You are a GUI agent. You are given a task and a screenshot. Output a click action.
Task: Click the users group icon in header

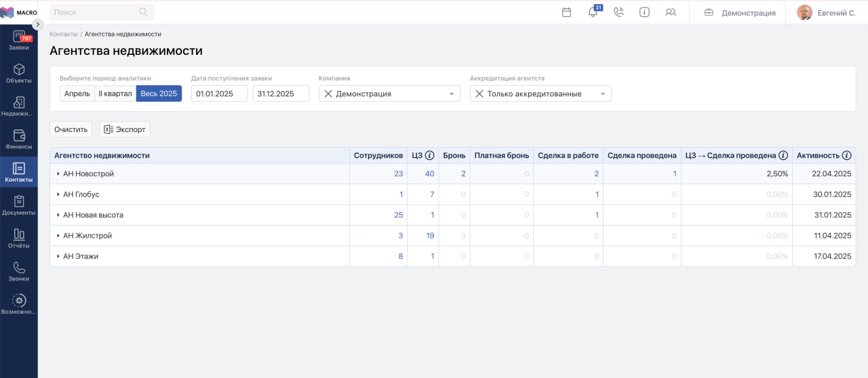tap(671, 12)
